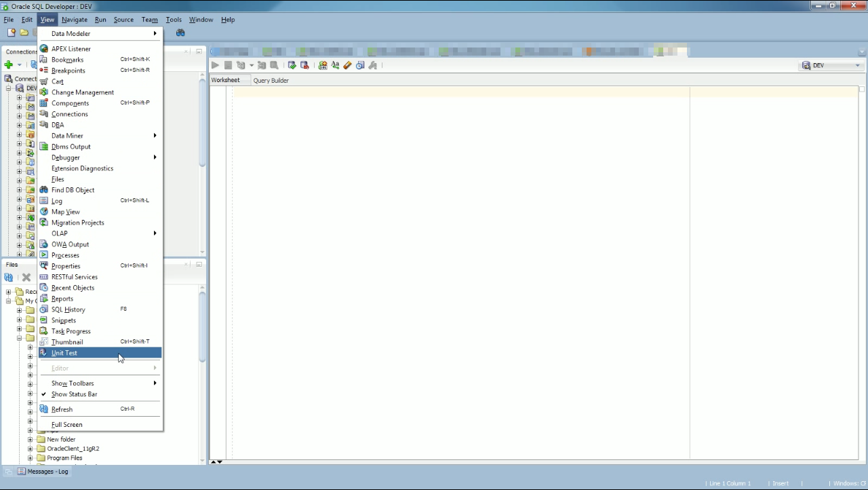Expand the Program Files folder node
This screenshot has height=490, width=868.
(x=30, y=458)
